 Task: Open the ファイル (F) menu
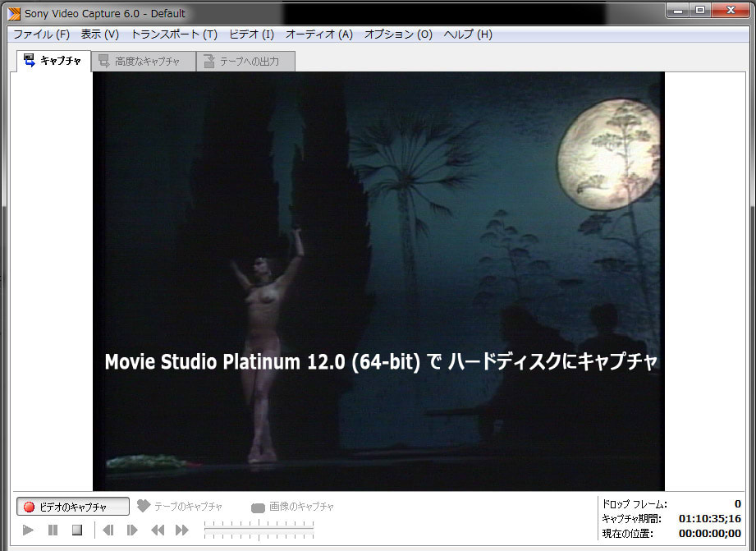point(41,34)
